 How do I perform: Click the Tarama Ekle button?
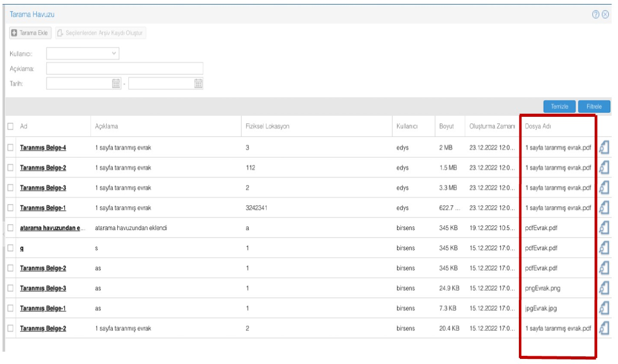coord(30,33)
